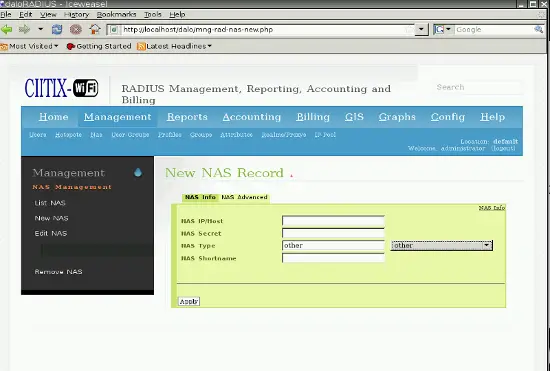
Task: Click the CIITIX-WiFi logo
Action: (x=61, y=88)
